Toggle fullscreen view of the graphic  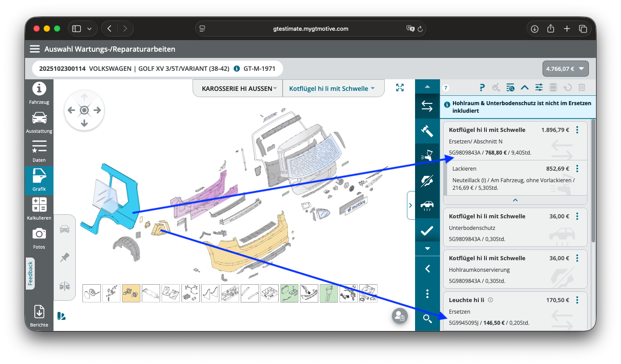point(400,88)
